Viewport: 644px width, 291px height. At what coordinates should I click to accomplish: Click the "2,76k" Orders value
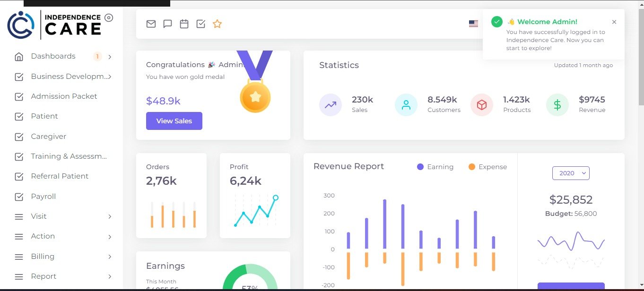point(161,181)
